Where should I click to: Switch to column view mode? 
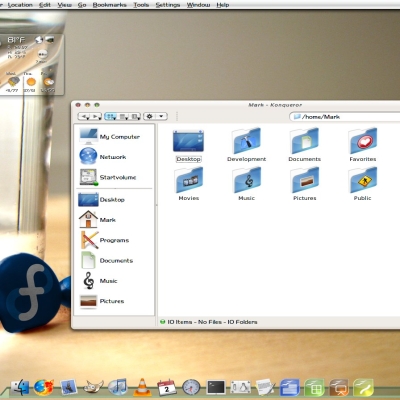tap(135, 116)
